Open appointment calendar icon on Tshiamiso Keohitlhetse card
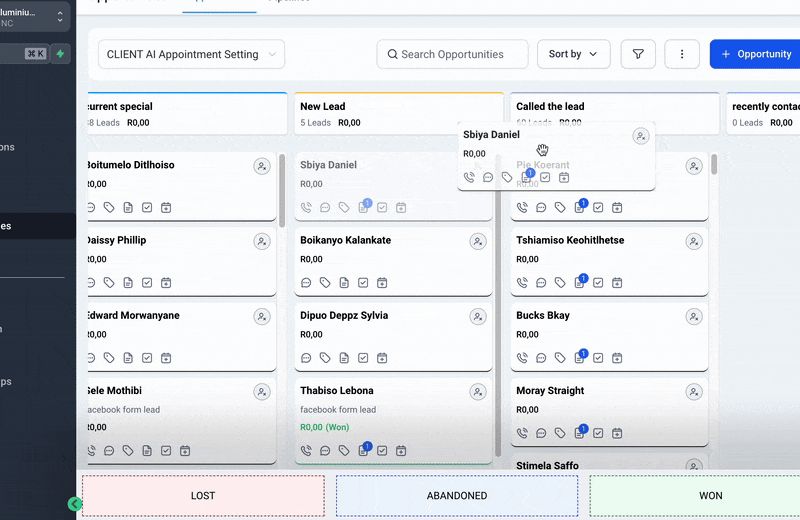The height and width of the screenshot is (520, 800). click(x=617, y=283)
